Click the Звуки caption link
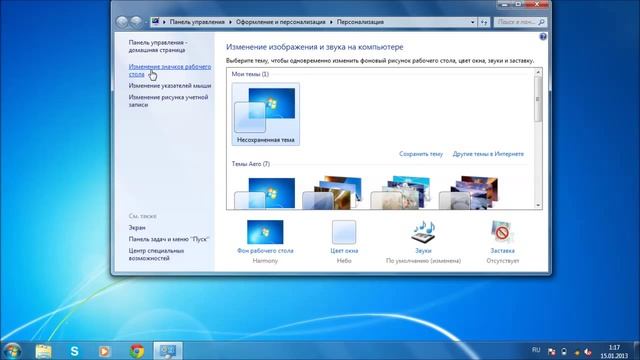This screenshot has width=640, height=360. 423,251
